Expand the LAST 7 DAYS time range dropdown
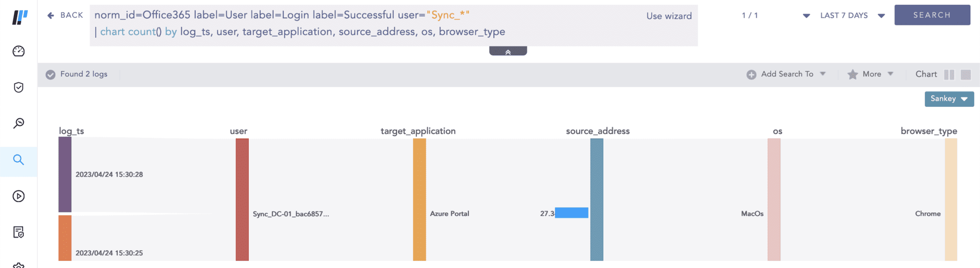Image resolution: width=980 pixels, height=268 pixels. (852, 16)
